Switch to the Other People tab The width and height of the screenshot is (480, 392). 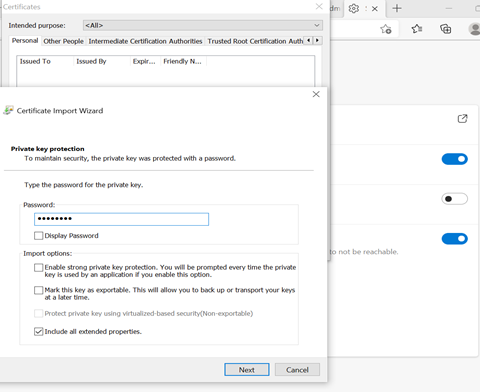(x=63, y=41)
